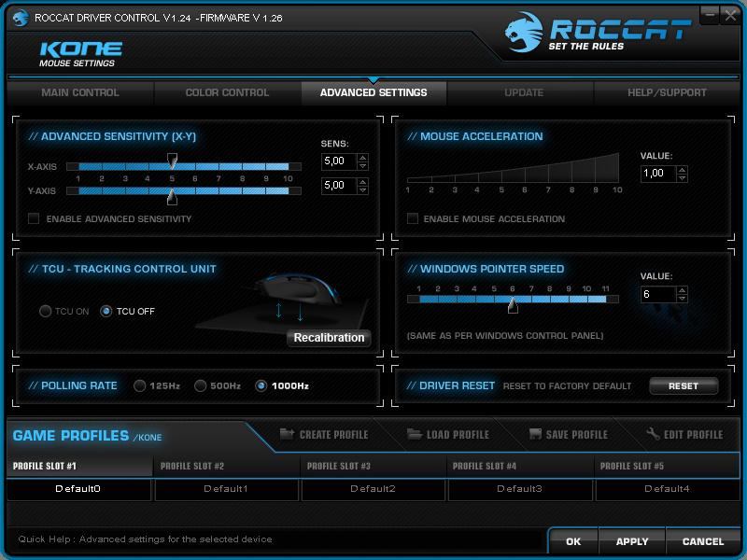
Task: Click the Create Profile folder icon
Action: [287, 434]
